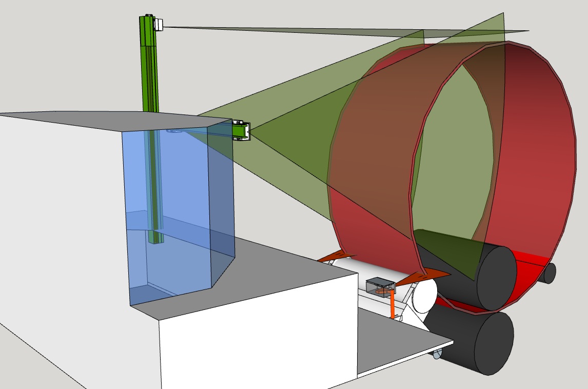Select the white camera atop the green post
The height and width of the screenshot is (389, 588).
(159, 24)
